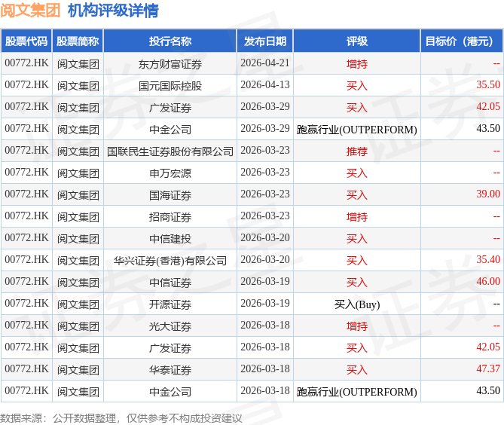Click the 机构评级详情 heading
Image resolution: width=504 pixels, height=425 pixels.
click(113, 11)
